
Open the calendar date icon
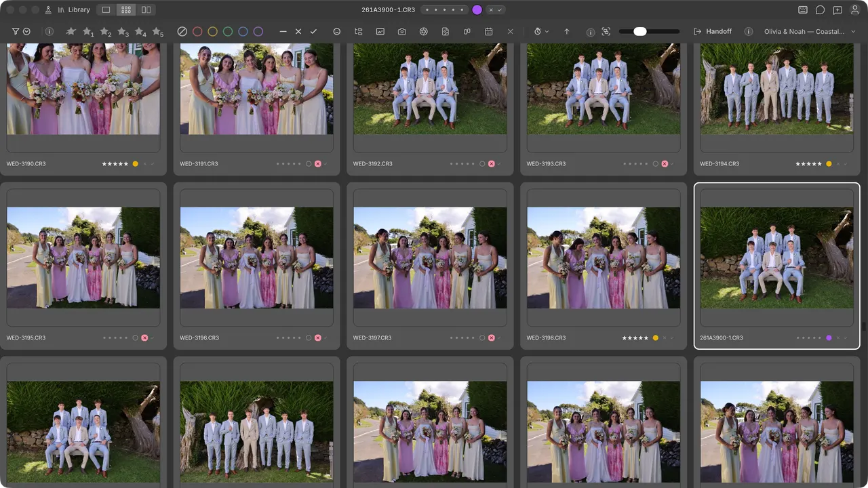[489, 32]
